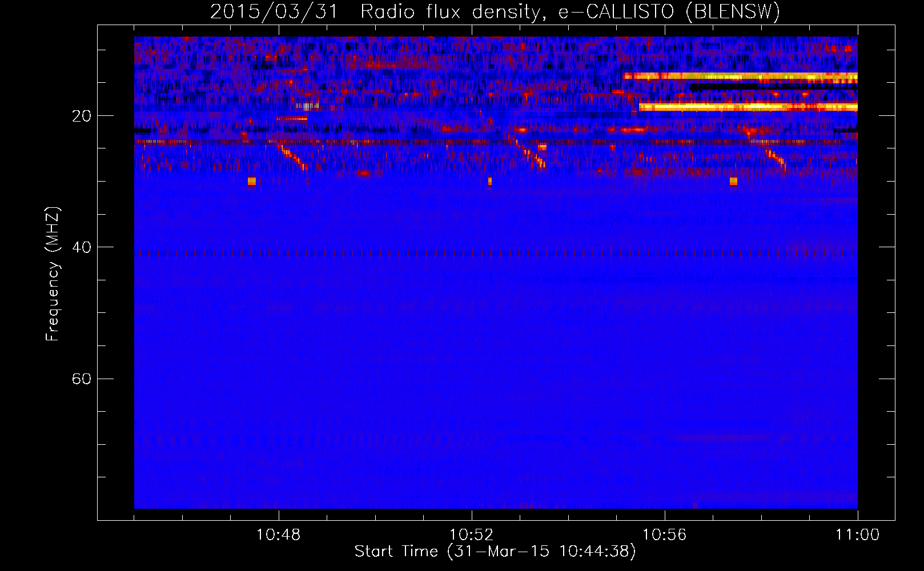Viewport: 924px width, 571px height.
Task: Click the 'Frequency (MHZ)' axis title
Action: click(x=53, y=274)
